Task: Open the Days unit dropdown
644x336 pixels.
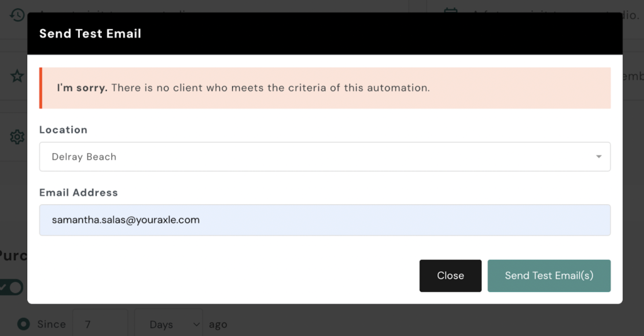Action: 168,324
